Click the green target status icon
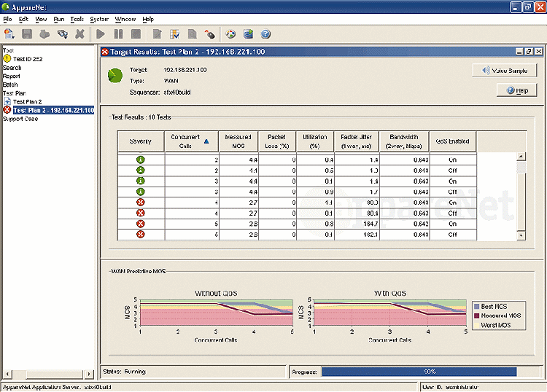547x392 pixels. tap(115, 75)
